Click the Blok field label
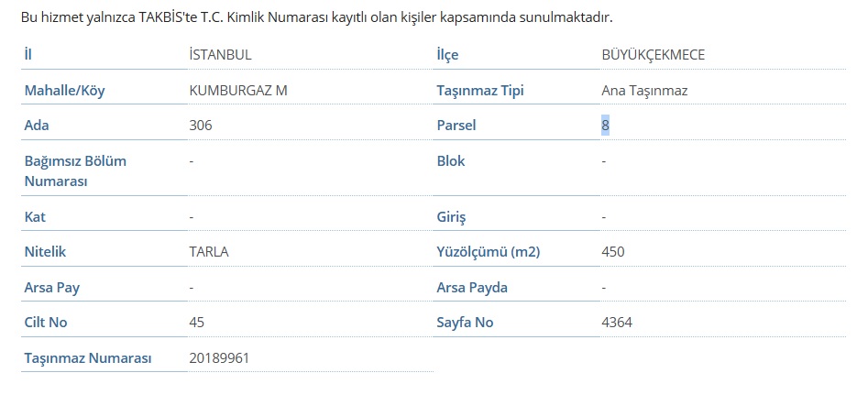 point(451,161)
